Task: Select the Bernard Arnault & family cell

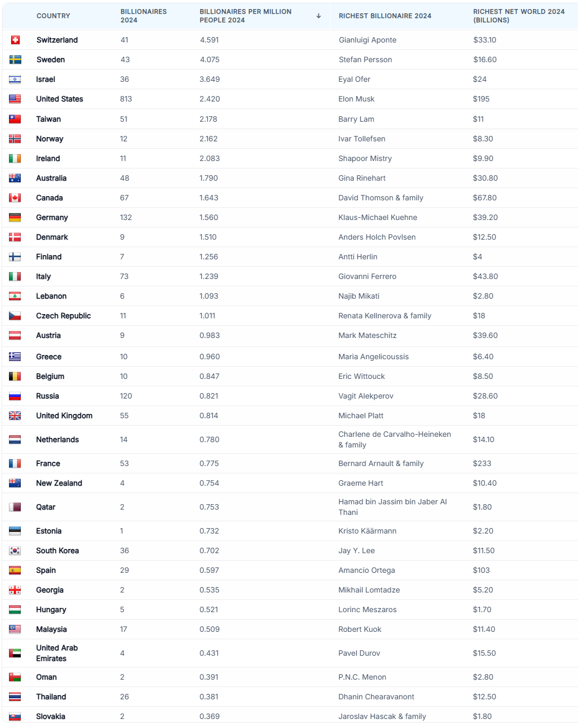Action: point(381,463)
